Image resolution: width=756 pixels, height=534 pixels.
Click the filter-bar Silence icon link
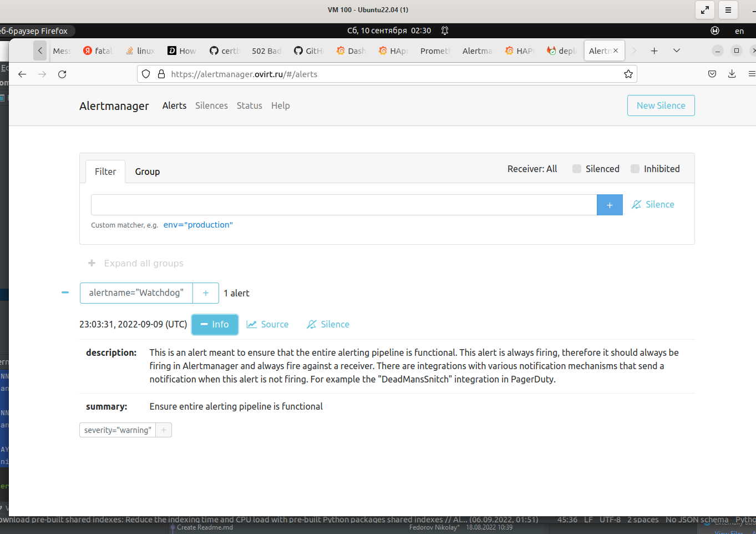click(x=653, y=204)
